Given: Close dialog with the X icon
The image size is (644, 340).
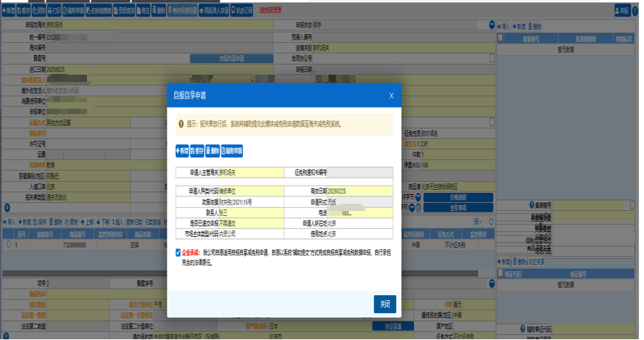Looking at the screenshot, I should point(391,95).
